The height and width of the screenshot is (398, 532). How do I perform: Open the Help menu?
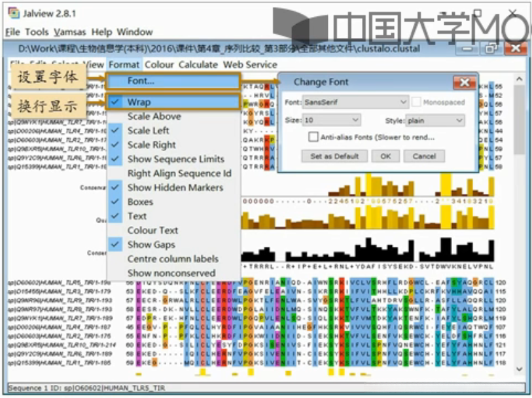point(101,32)
